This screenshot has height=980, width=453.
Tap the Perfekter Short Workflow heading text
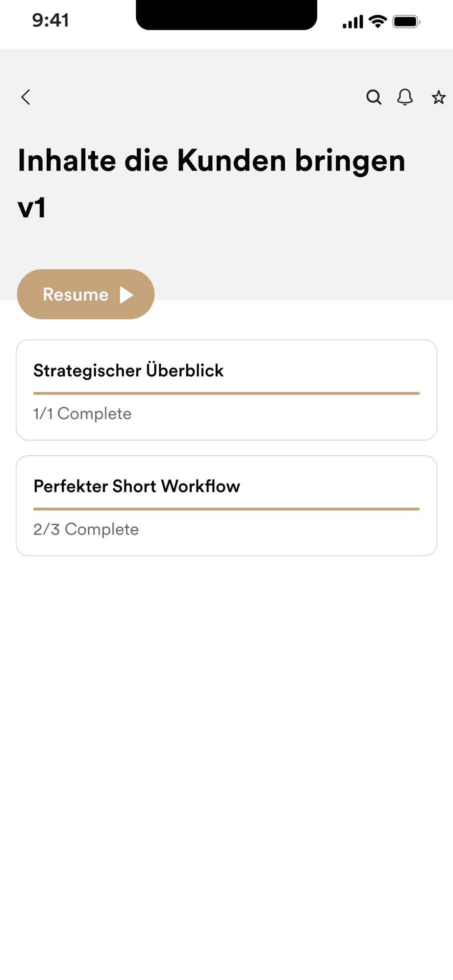tap(137, 486)
